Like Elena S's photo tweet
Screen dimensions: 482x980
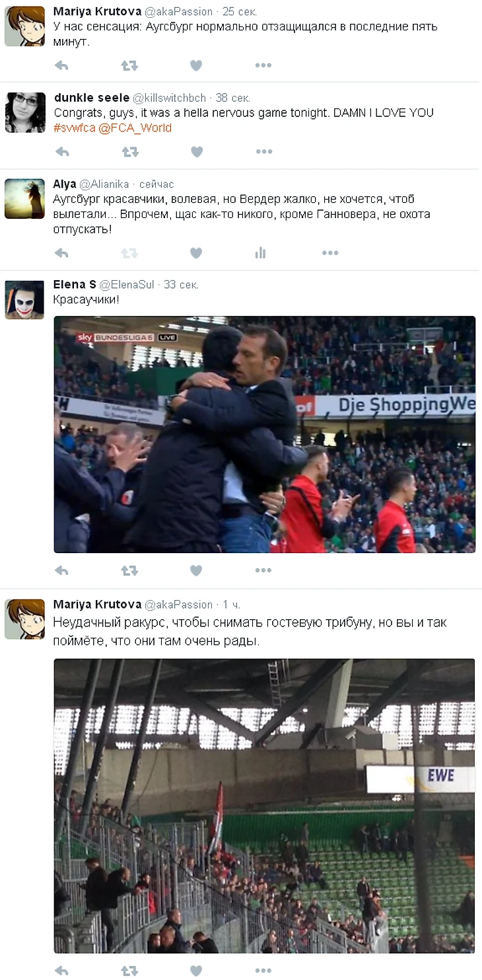196,570
